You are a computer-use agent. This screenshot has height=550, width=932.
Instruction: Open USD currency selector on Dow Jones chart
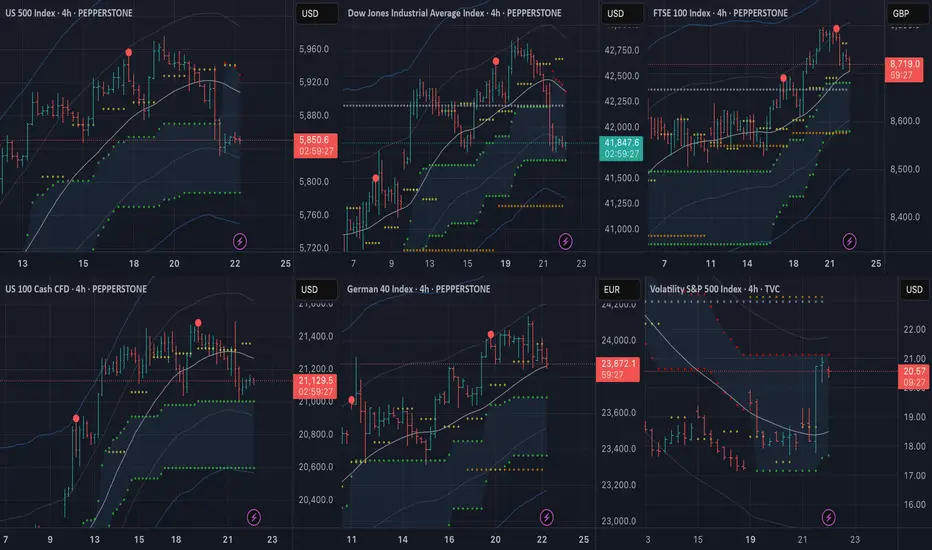(x=621, y=13)
